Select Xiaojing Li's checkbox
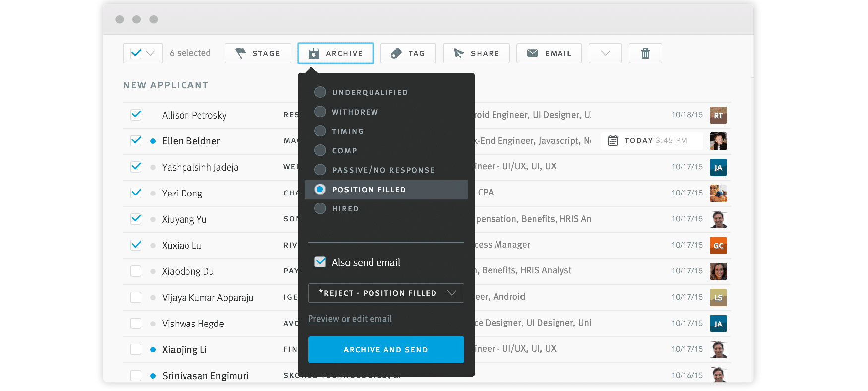The image size is (868, 391). click(136, 349)
